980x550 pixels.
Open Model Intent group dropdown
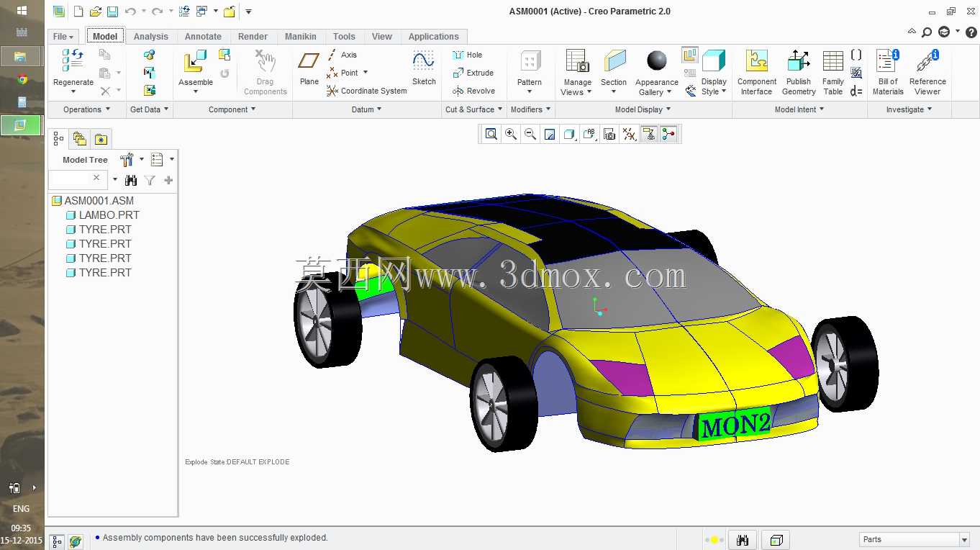point(799,109)
